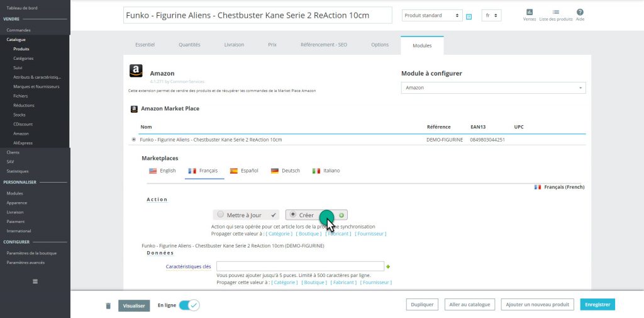644x318 pixels.
Task: Open International in the sidebar
Action: click(19, 231)
